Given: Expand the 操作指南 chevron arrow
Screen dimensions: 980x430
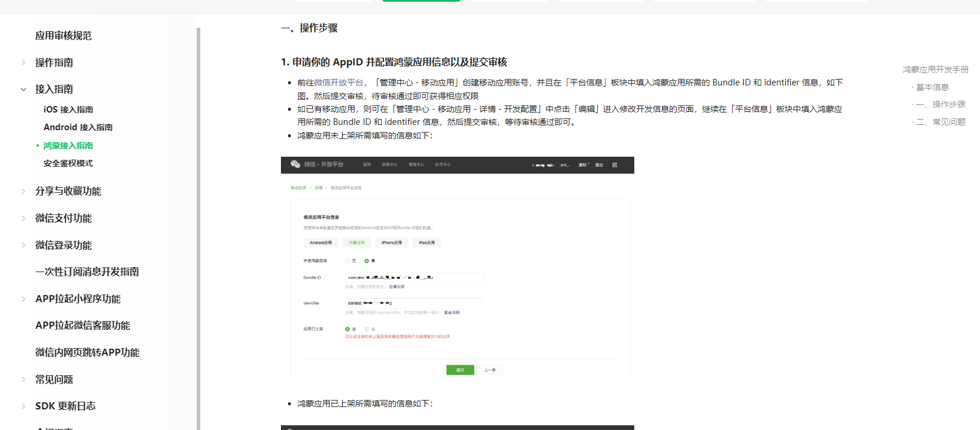Looking at the screenshot, I should (x=24, y=62).
